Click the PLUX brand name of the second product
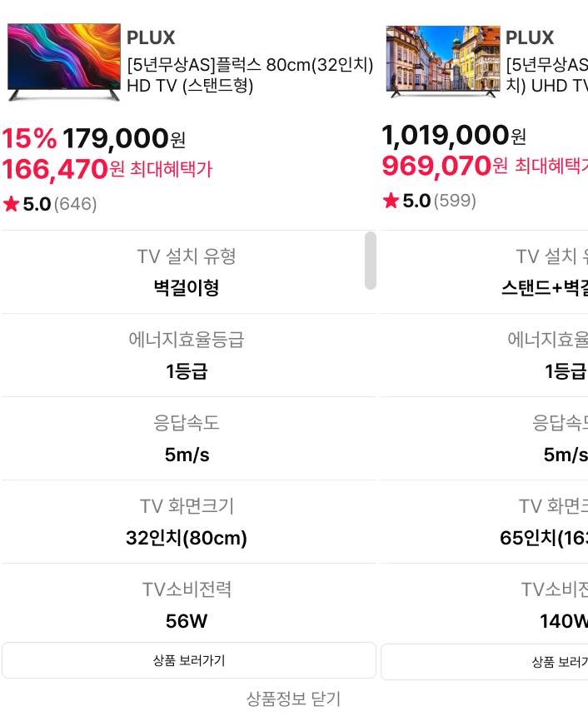Screen dimensions: 588x716 coord(530,37)
